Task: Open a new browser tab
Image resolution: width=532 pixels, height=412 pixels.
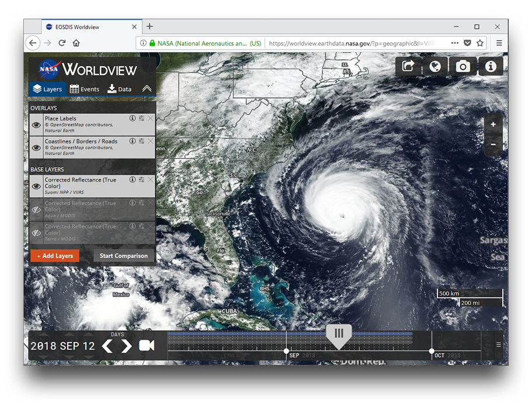Action: coord(149,26)
